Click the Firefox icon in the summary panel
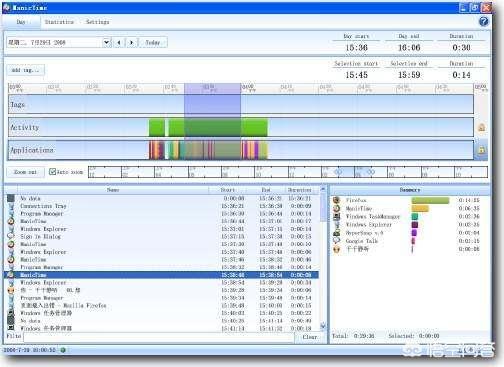 click(x=337, y=200)
